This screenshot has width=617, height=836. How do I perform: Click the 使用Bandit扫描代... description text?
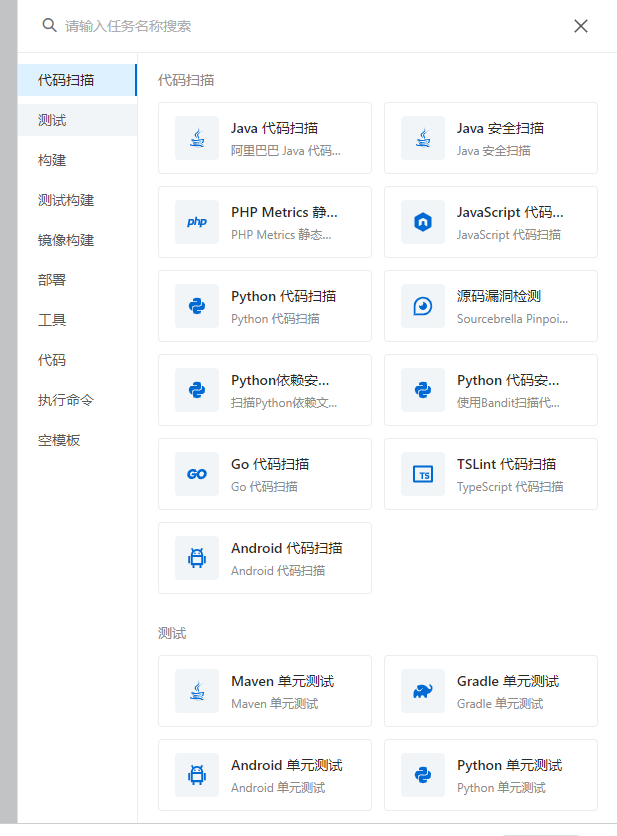pos(508,403)
